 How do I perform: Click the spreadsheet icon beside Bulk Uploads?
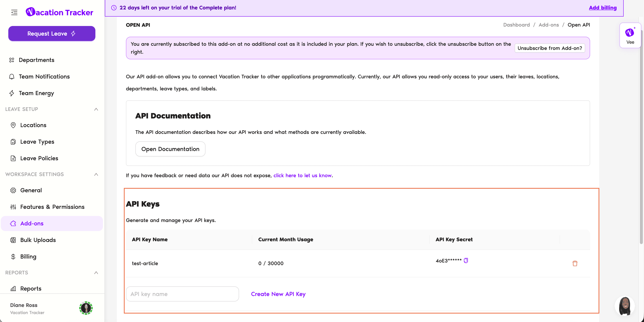point(13,240)
